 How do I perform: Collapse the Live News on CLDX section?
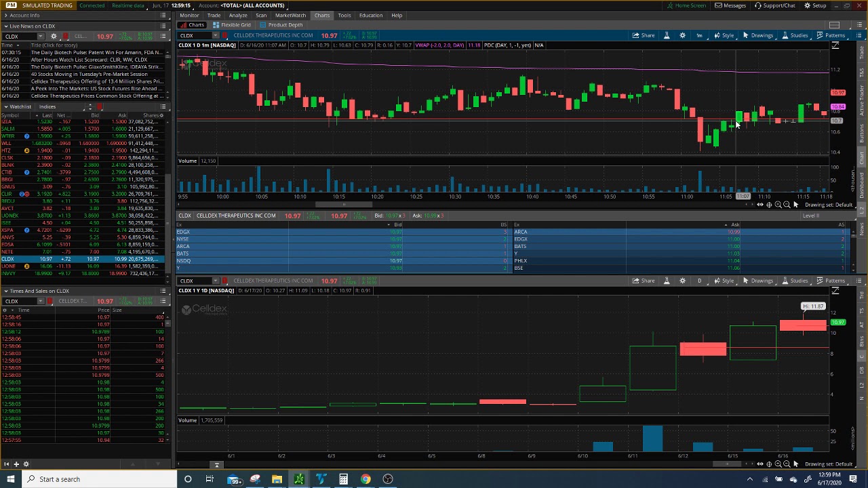coord(5,26)
